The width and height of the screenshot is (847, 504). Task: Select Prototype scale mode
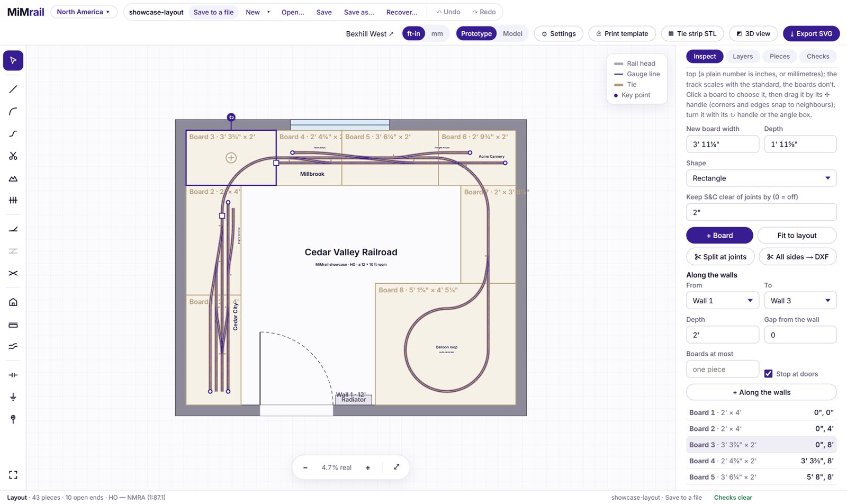[476, 33]
